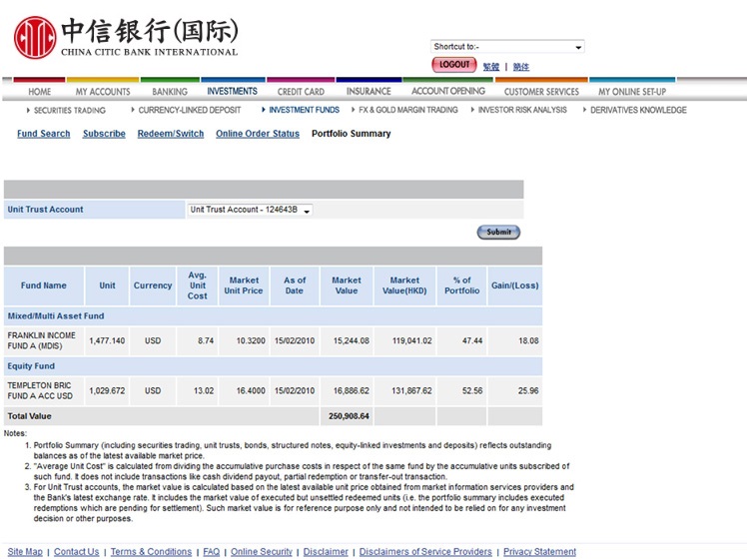This screenshot has height=560, width=747.
Task: Click the market unit price 16.4000
Action: (x=251, y=391)
